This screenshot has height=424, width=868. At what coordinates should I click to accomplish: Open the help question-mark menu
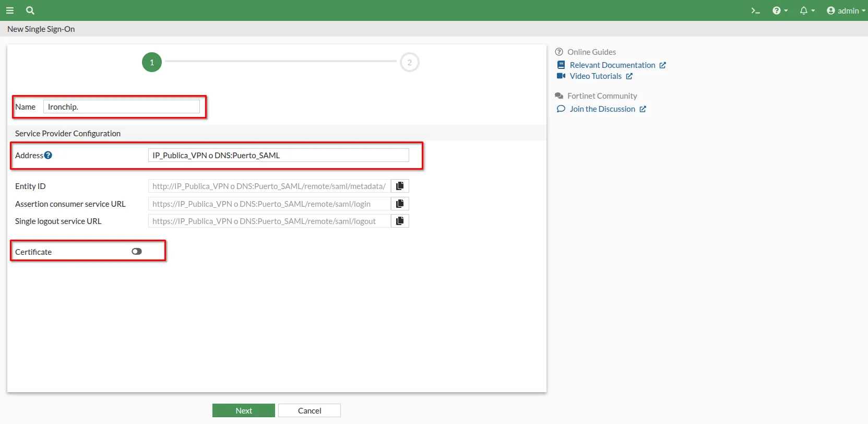[x=780, y=10]
